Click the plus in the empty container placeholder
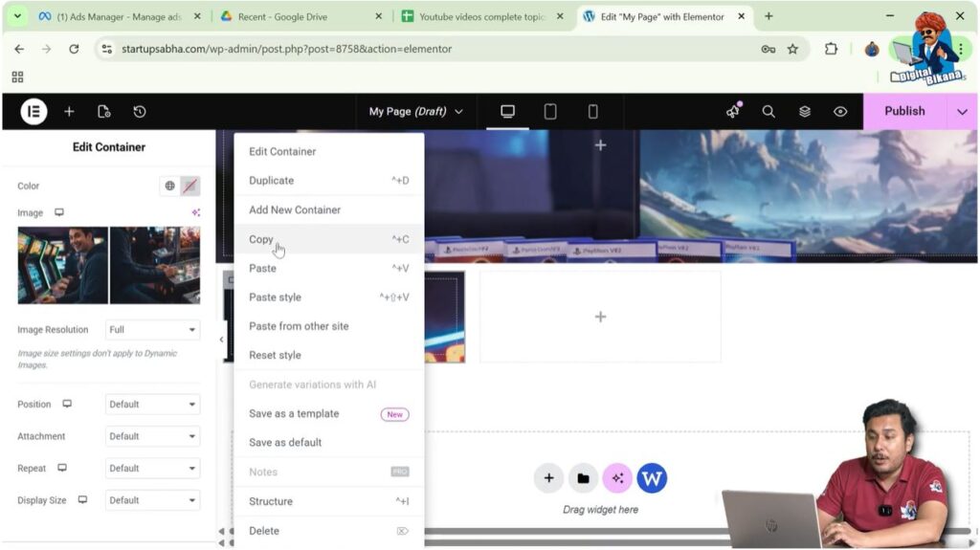The width and height of the screenshot is (980, 550). 601,317
